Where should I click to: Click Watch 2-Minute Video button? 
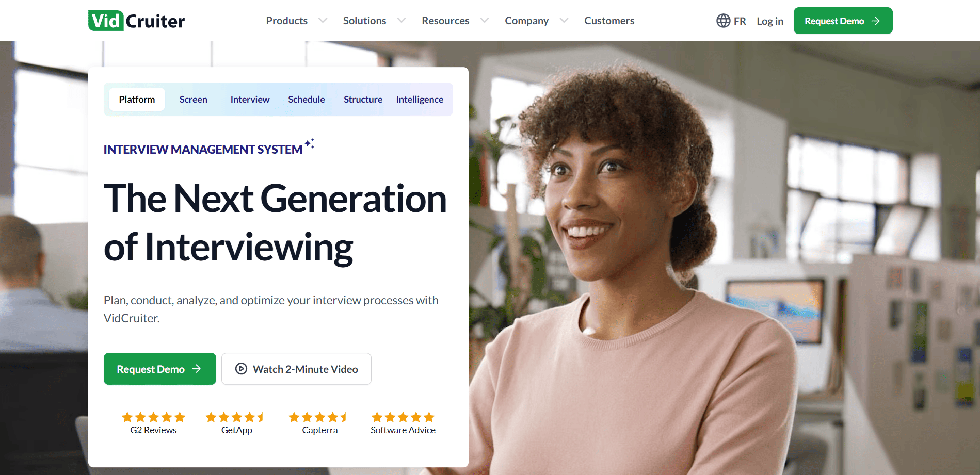(296, 369)
